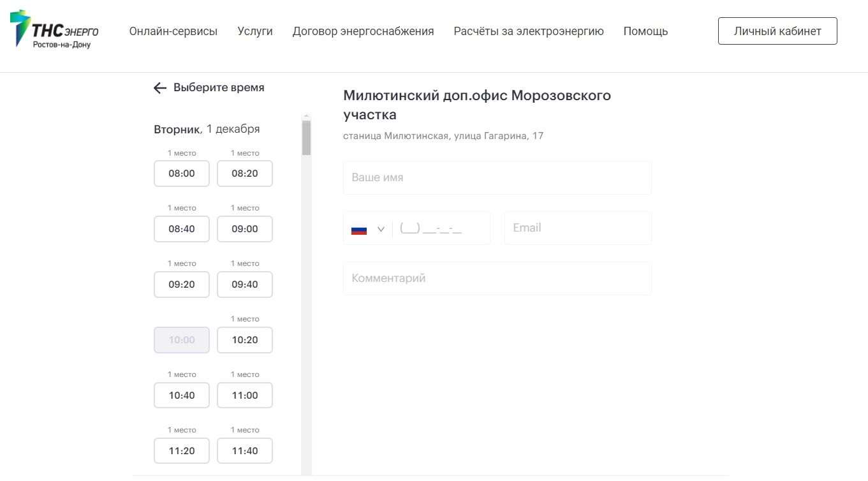Choose the 11:40 time slot
868x481 pixels.
[245, 451]
